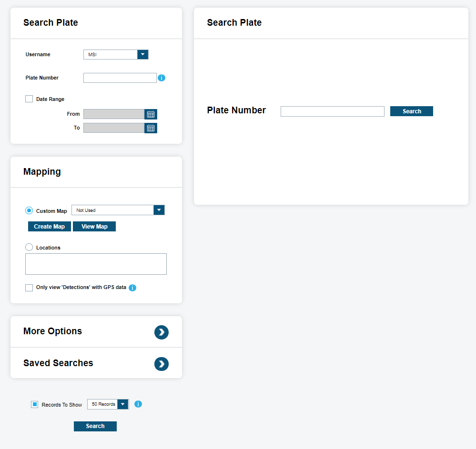
Task: Open the Username dropdown showing MSI
Action: [x=142, y=55]
